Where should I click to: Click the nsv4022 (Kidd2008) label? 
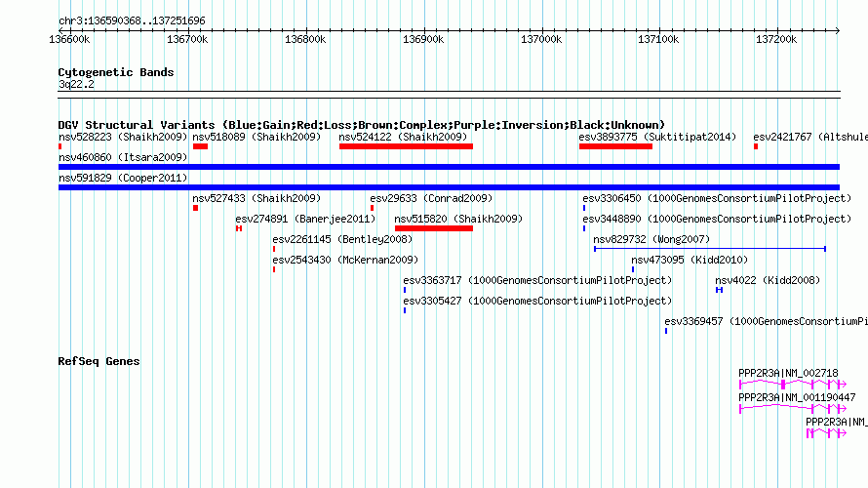(x=768, y=280)
